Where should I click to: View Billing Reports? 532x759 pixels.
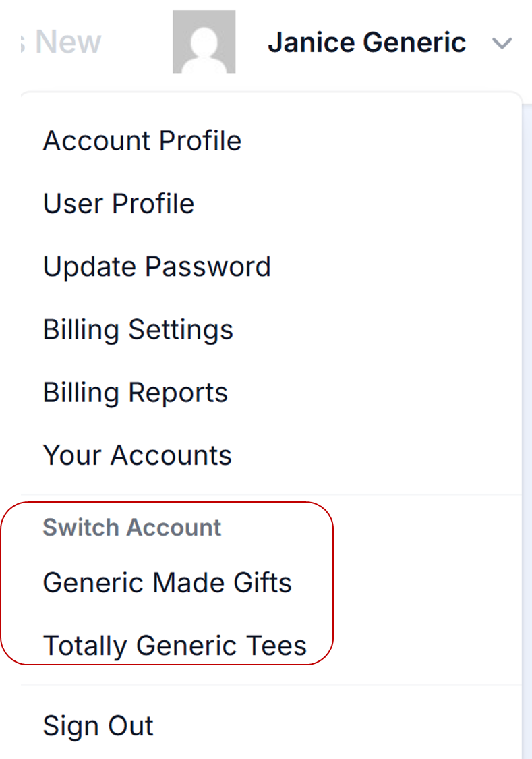(x=135, y=393)
